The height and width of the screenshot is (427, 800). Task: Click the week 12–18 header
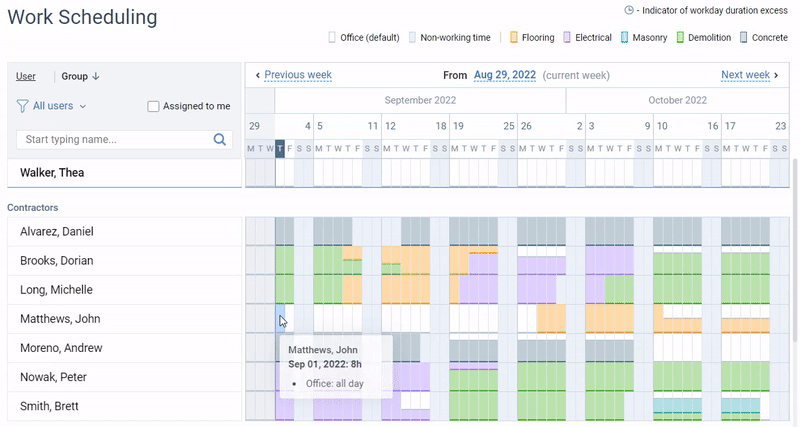[415, 126]
